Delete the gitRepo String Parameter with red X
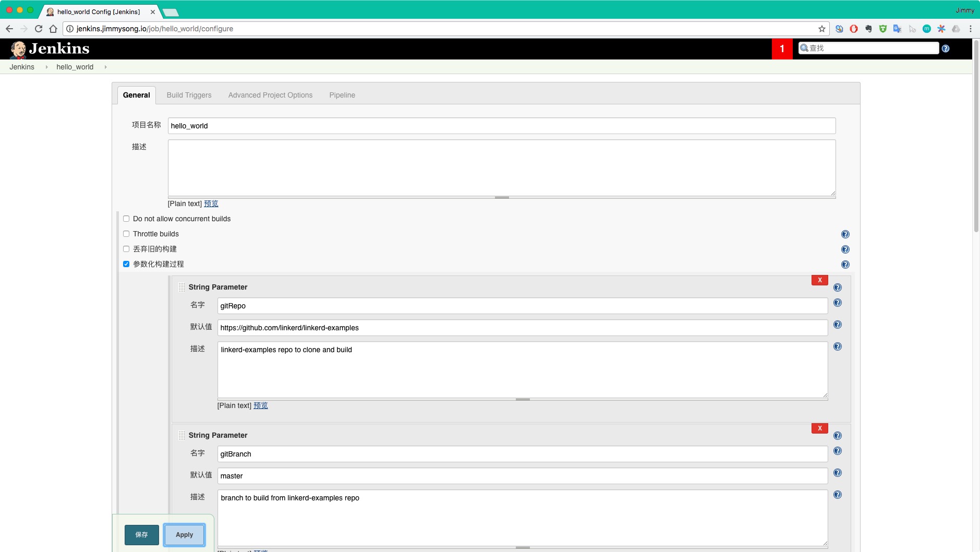Screen dimensions: 980x552 pyautogui.click(x=819, y=280)
